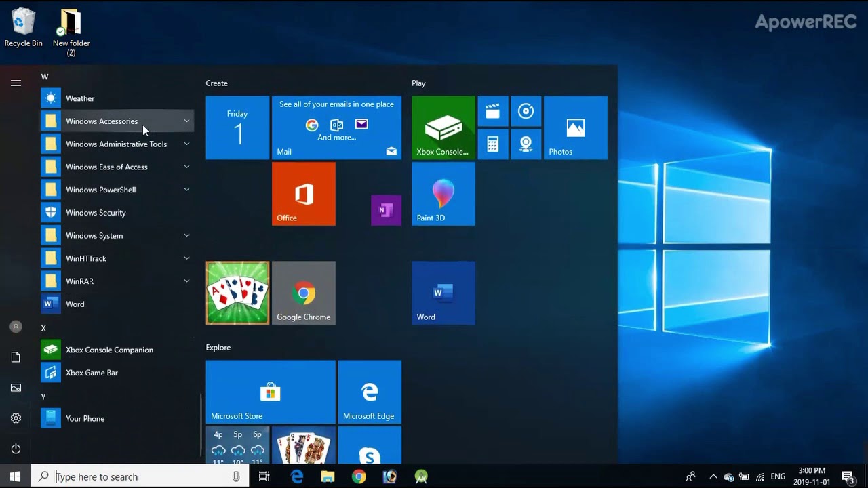868x488 pixels.
Task: Open the Xbox Console tile
Action: (x=443, y=127)
